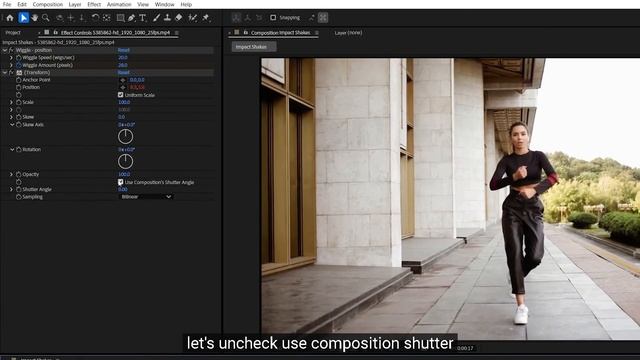Toggle the Opacity stopwatch
The width and height of the screenshot is (640, 360).
pyautogui.click(x=18, y=174)
